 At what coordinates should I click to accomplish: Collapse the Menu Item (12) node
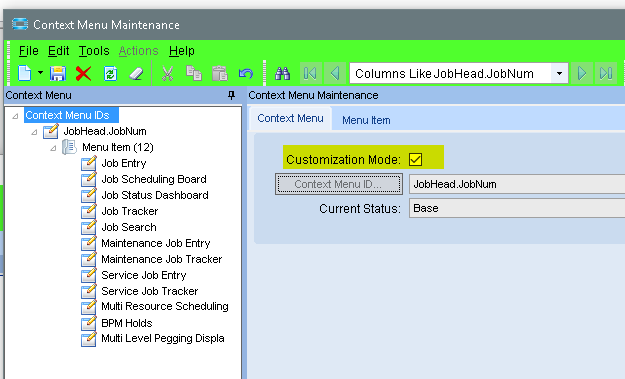click(53, 148)
